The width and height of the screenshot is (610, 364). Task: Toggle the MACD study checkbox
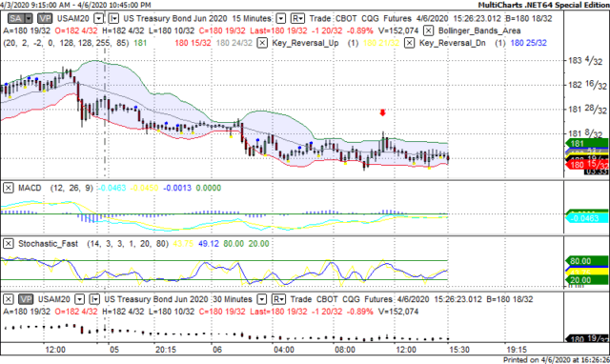click(x=9, y=188)
